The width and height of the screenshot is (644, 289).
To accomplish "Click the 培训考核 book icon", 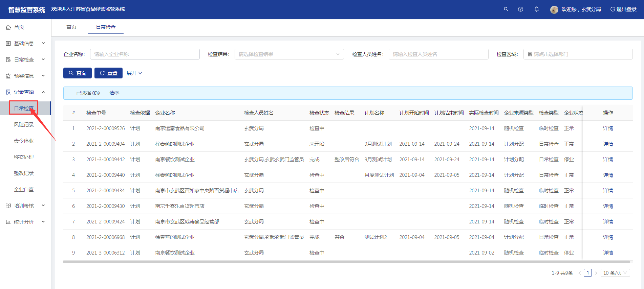I will tap(8, 206).
